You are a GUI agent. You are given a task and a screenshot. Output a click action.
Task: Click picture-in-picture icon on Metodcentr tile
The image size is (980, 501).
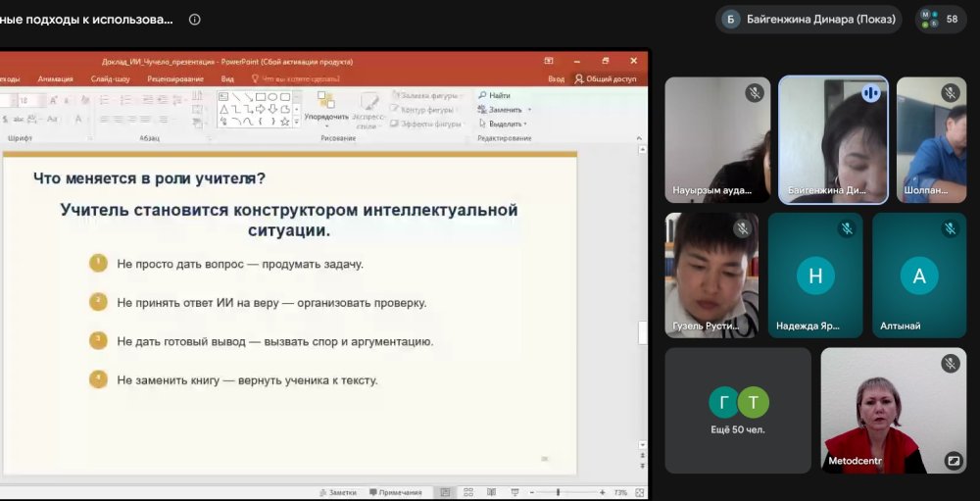tap(954, 461)
